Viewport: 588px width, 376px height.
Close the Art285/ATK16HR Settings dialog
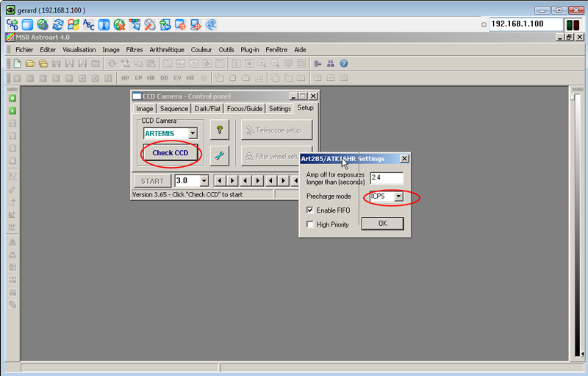pyautogui.click(x=404, y=159)
